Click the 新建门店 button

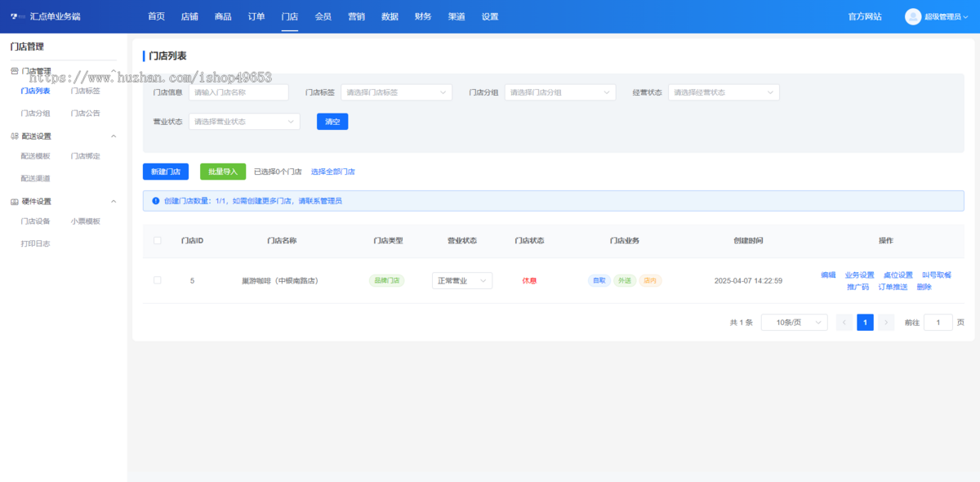point(166,172)
